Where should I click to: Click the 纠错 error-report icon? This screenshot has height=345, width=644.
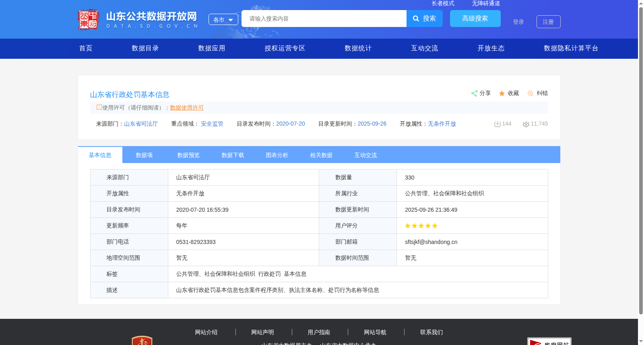click(530, 93)
